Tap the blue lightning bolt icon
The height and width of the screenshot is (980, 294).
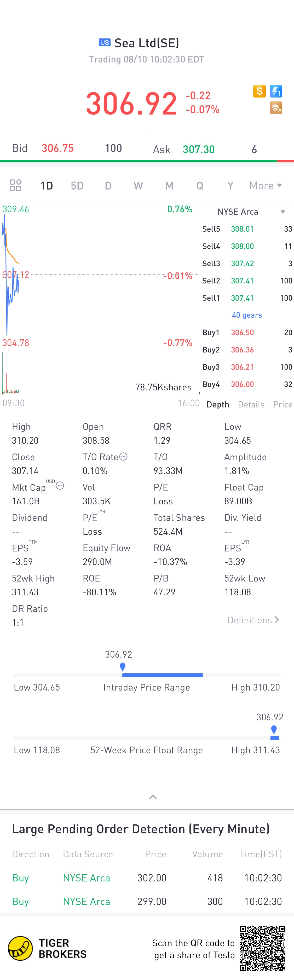(276, 91)
